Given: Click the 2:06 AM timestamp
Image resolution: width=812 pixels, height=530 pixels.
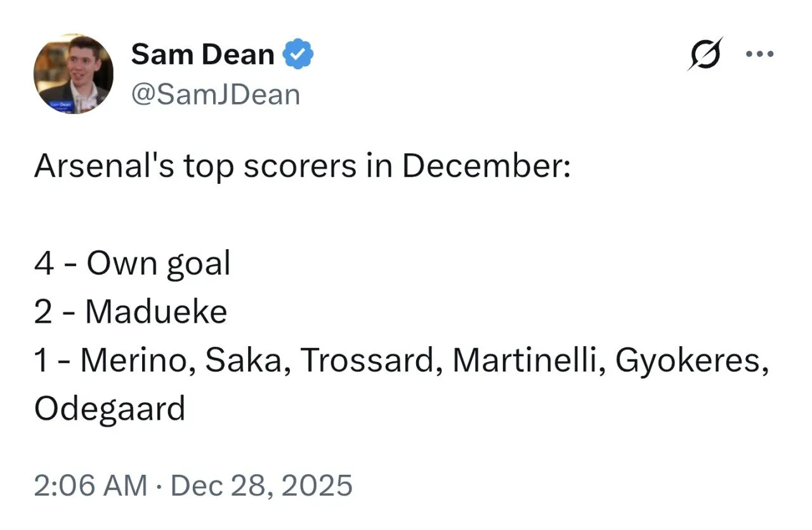Looking at the screenshot, I should coord(90,486).
